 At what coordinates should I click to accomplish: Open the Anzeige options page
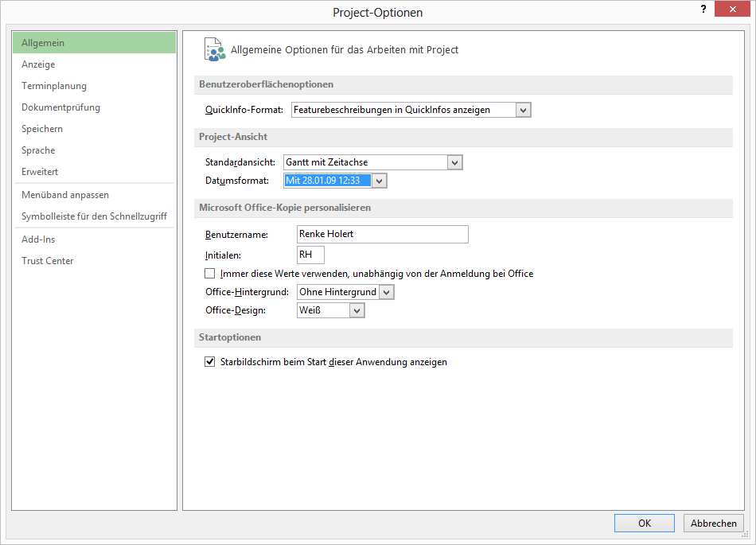(95, 64)
